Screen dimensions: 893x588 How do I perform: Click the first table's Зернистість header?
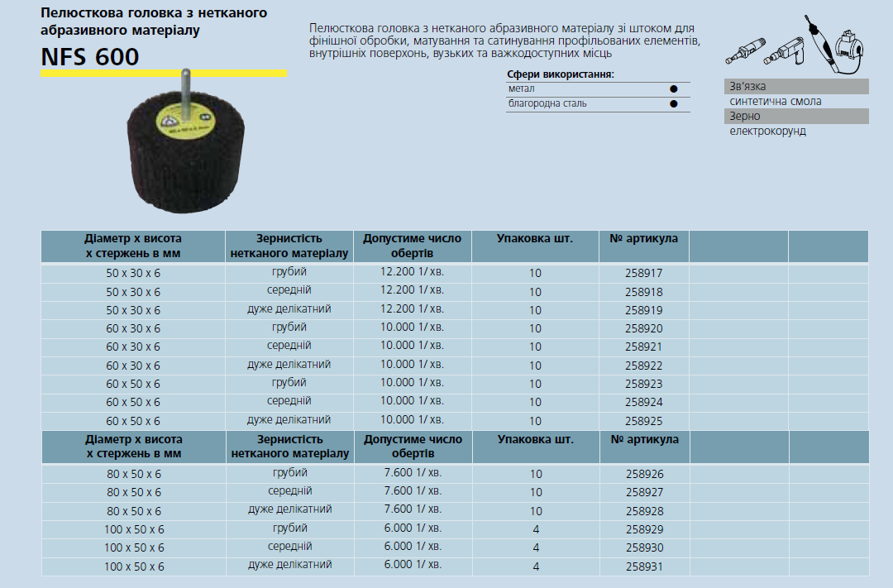pyautogui.click(x=289, y=246)
